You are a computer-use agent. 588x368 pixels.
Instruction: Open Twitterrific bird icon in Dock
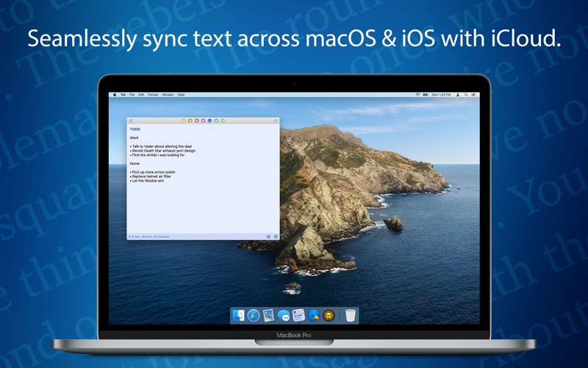coord(314,316)
